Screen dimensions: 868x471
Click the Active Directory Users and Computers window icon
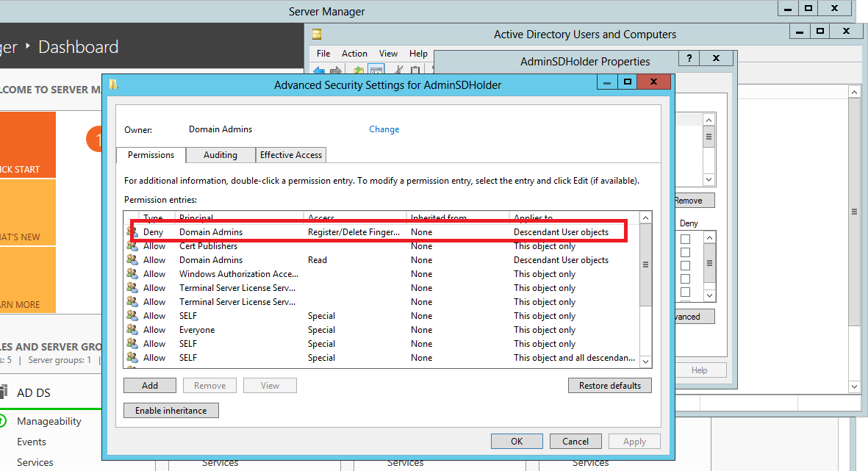pyautogui.click(x=317, y=34)
